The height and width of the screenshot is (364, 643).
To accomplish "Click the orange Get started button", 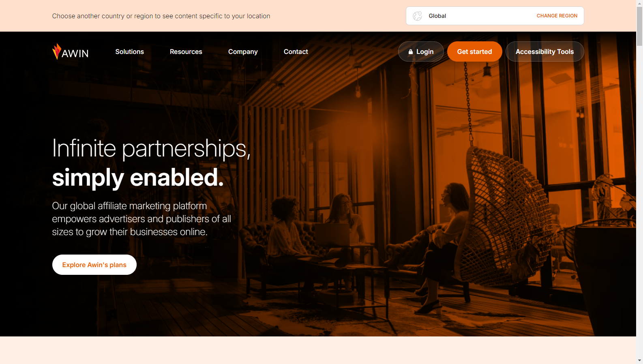I will pos(474,51).
